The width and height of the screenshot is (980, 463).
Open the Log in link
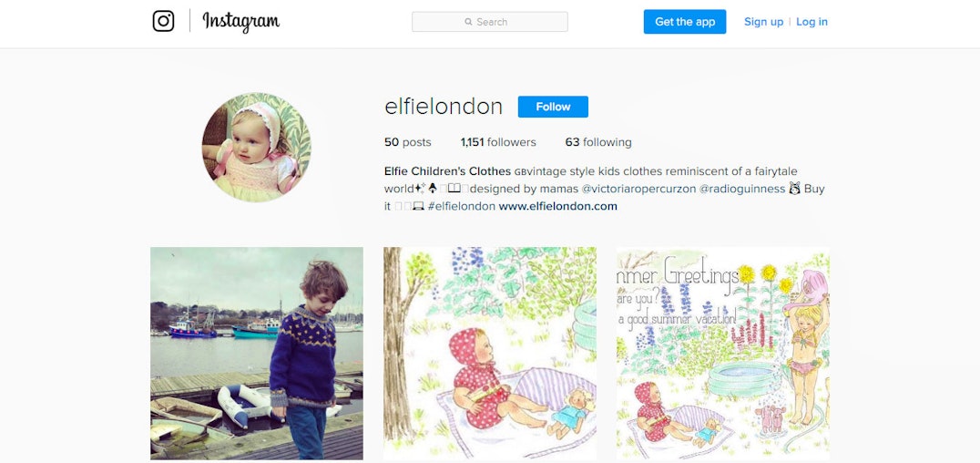tap(812, 22)
